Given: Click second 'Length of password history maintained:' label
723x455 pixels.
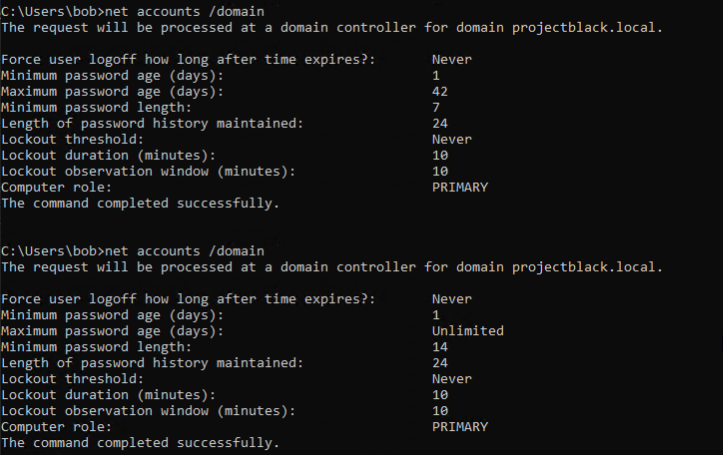Looking at the screenshot, I should [152, 363].
